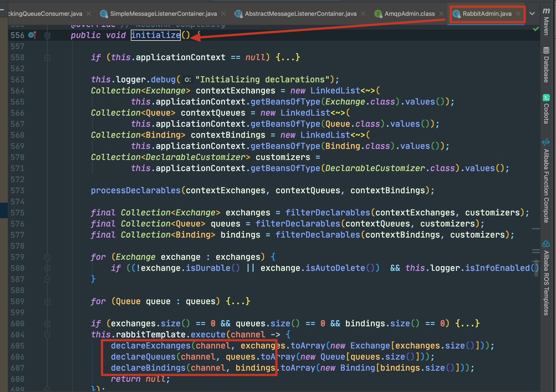
Task: Click line number 573 in the gutter
Action: 17,190
